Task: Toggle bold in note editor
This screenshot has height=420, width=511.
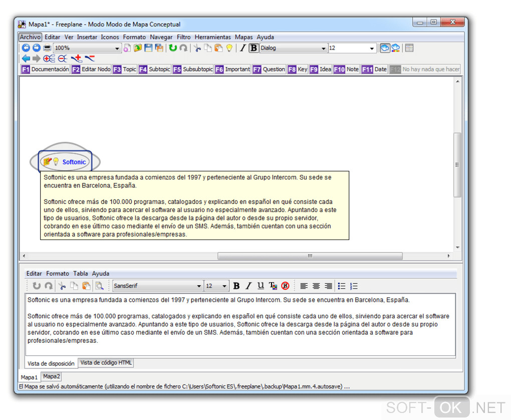Action: point(236,286)
